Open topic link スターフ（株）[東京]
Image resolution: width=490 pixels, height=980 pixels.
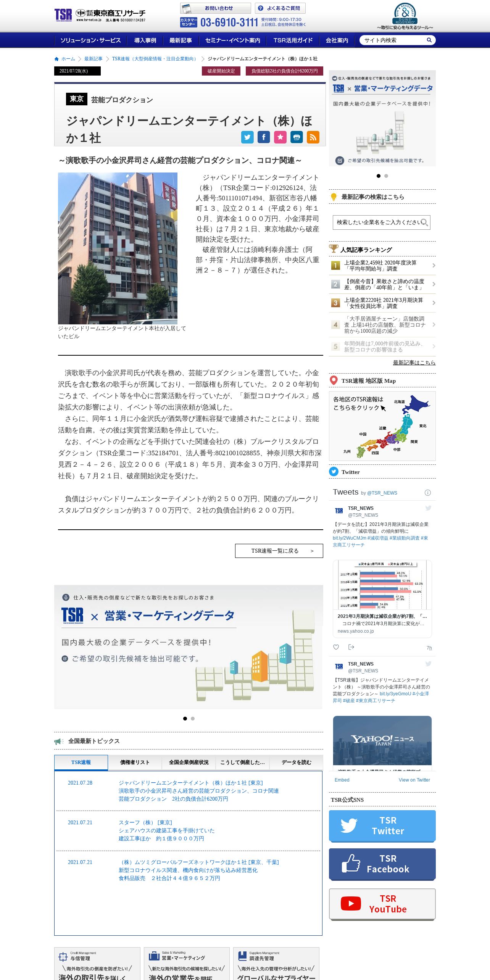pyautogui.click(x=145, y=822)
